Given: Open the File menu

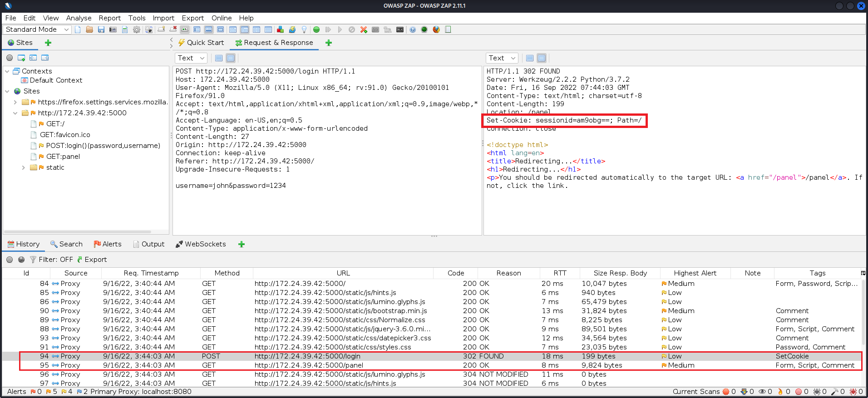Looking at the screenshot, I should click(x=11, y=18).
